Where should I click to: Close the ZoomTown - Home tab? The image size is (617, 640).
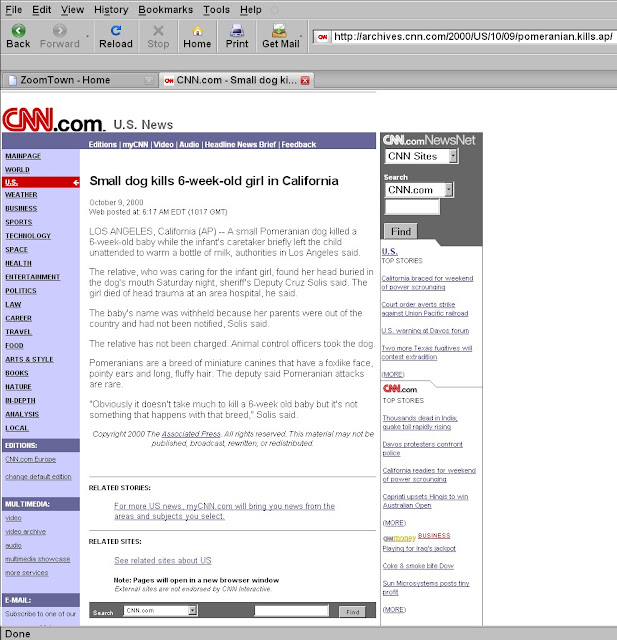pyautogui.click(x=149, y=80)
